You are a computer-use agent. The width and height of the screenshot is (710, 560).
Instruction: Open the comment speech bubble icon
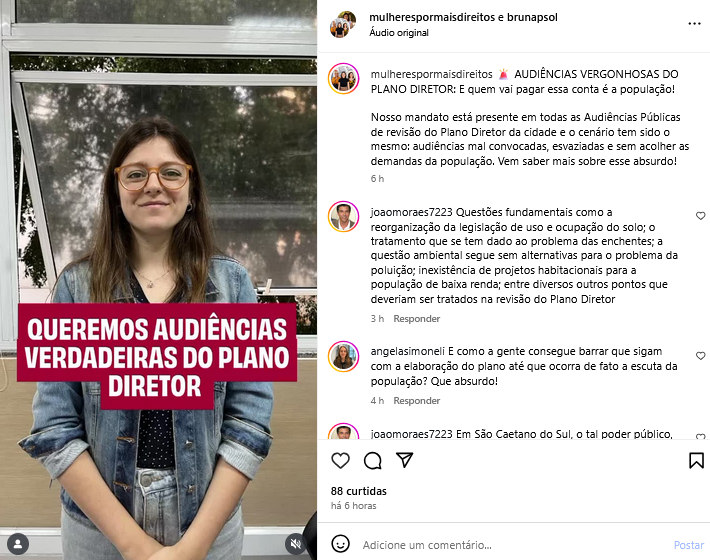(x=373, y=460)
